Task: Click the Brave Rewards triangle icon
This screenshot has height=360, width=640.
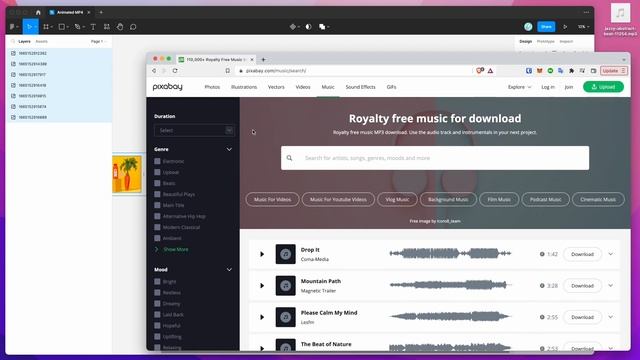Action: [490, 71]
